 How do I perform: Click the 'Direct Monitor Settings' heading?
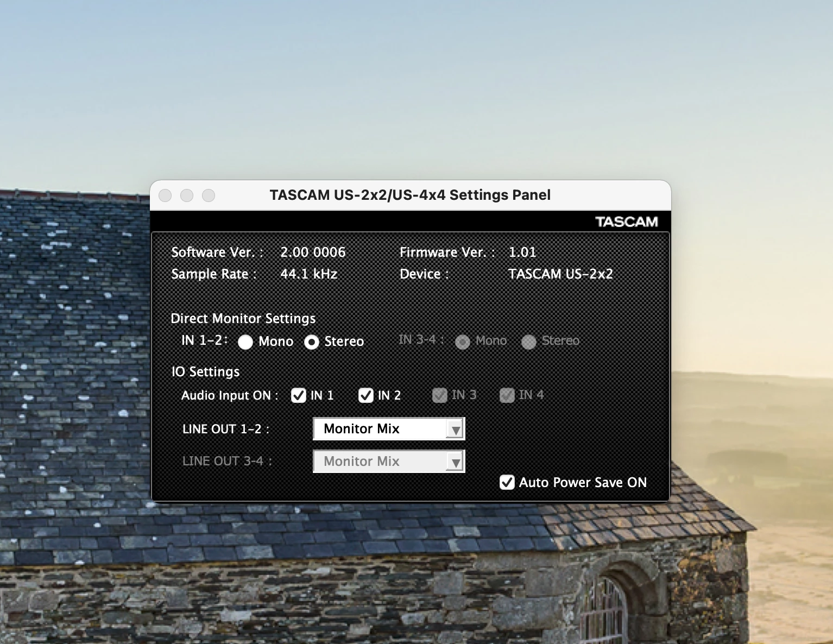tap(243, 318)
